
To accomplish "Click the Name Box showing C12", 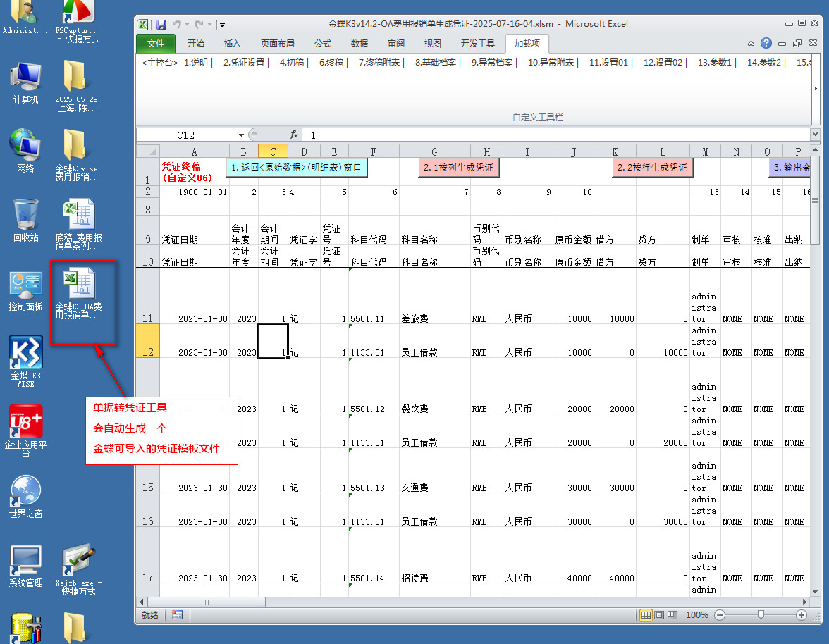I will [186, 135].
